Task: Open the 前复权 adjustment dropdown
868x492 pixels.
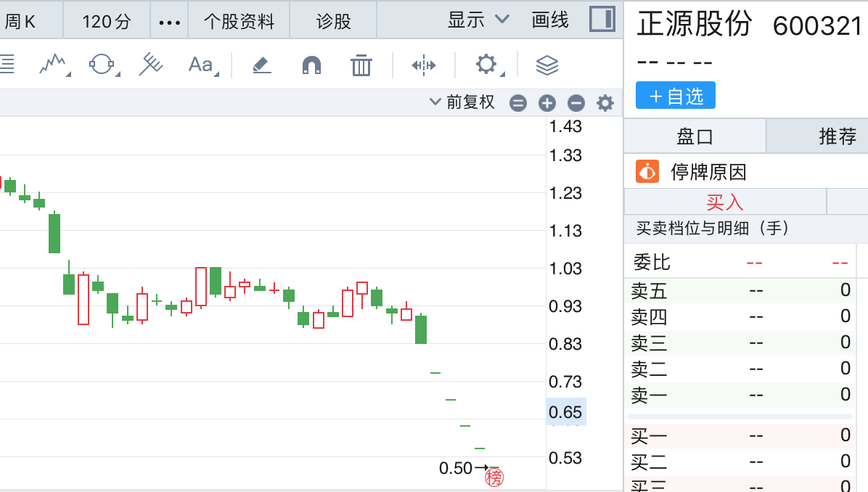Action: [462, 102]
